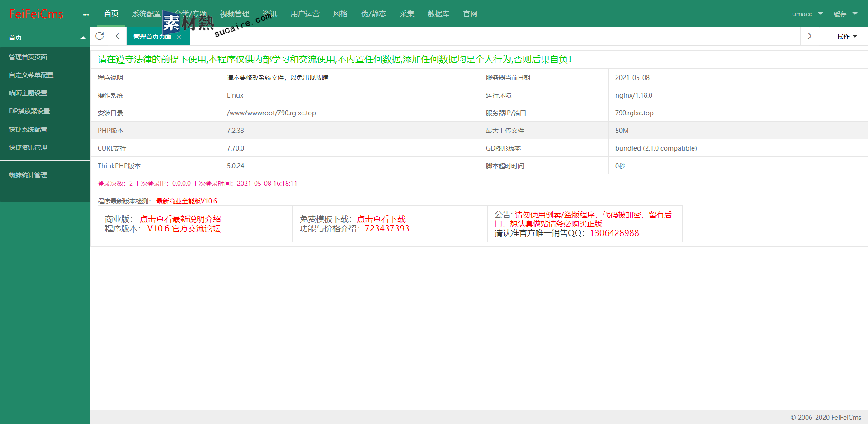Viewport: 868px width, 424px height.
Task: Open 自定义菜单配置 in sidebar
Action: [31, 75]
